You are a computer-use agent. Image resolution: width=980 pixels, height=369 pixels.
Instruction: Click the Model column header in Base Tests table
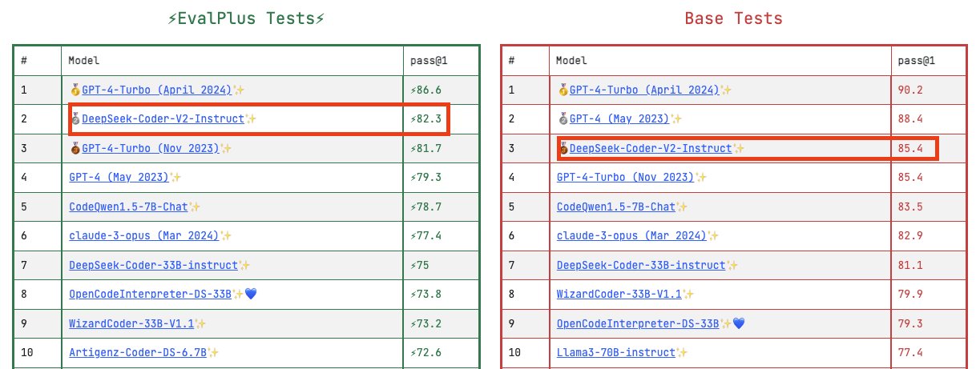click(x=572, y=60)
